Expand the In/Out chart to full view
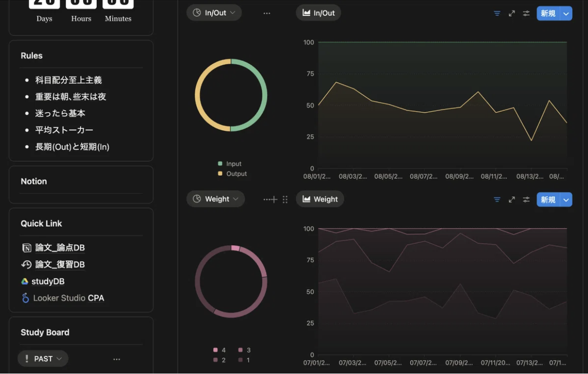The height and width of the screenshot is (374, 588). click(512, 13)
